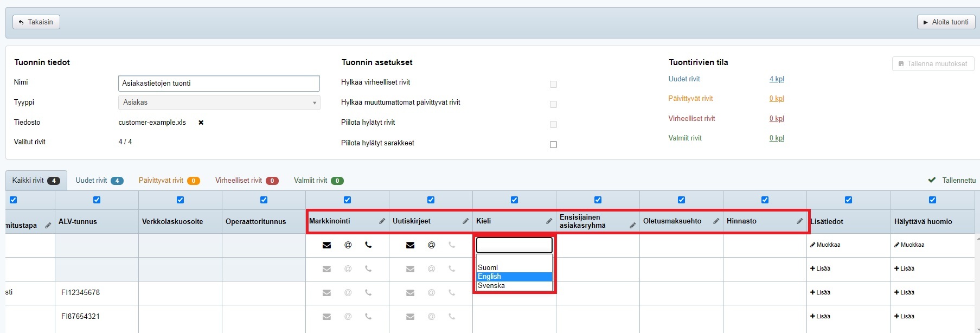Uncheck the checkbox above Kieli column
980x333 pixels.
[x=514, y=200]
